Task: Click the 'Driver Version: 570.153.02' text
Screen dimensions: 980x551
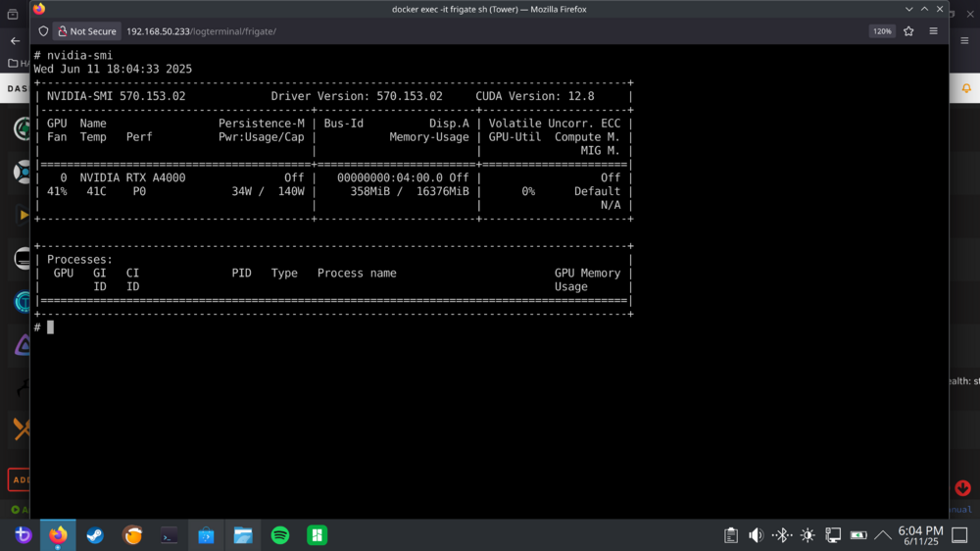Action: tap(357, 96)
